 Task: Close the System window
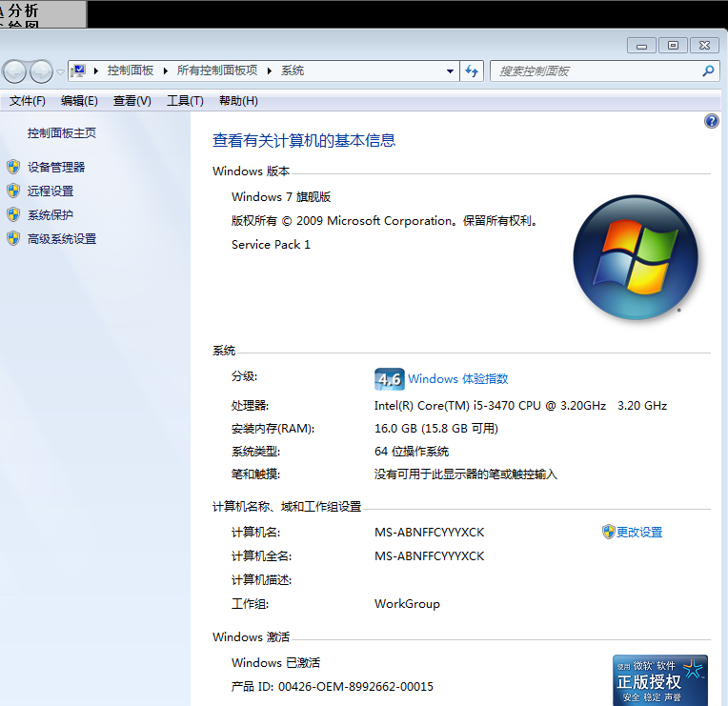pyautogui.click(x=704, y=46)
